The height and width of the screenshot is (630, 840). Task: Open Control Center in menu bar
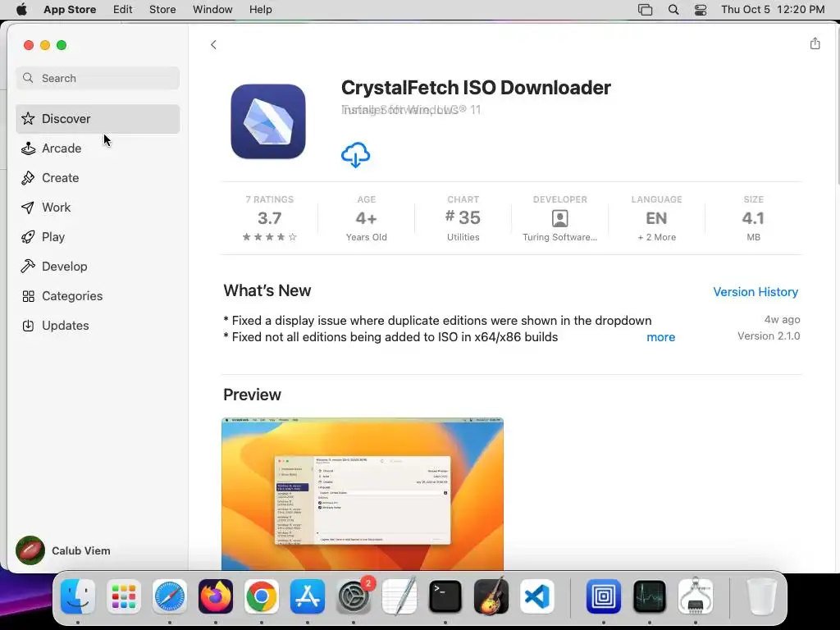[x=701, y=10]
